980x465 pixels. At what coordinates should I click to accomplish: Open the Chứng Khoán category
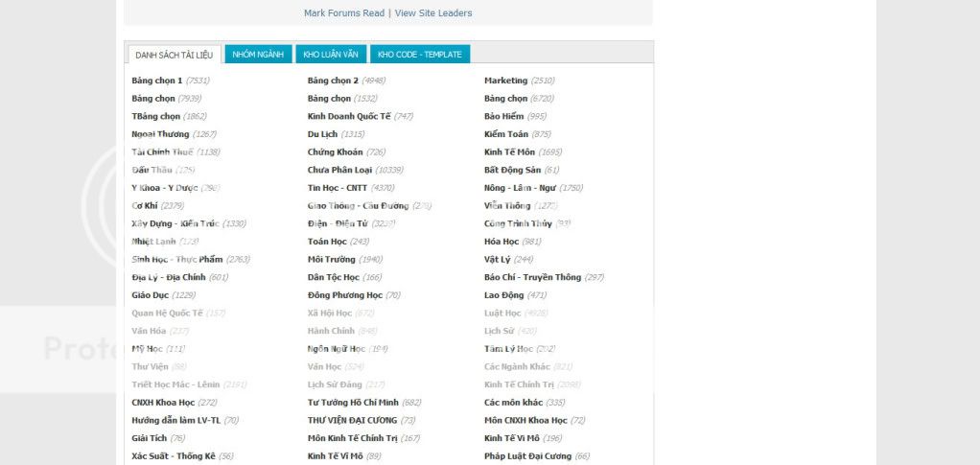(x=335, y=152)
